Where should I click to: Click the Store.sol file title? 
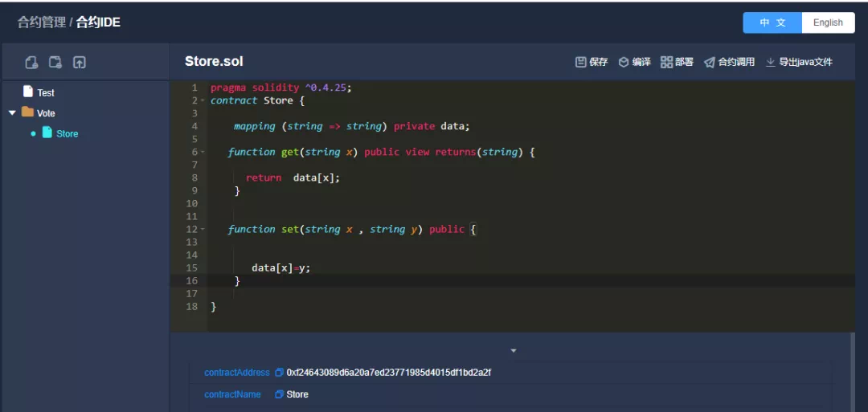[x=214, y=61]
